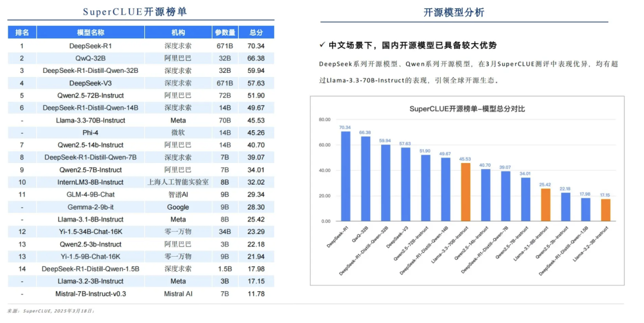Select Qwen2.5-7B-Instruct table cell
This screenshot has width=644, height=323.
tap(91, 170)
